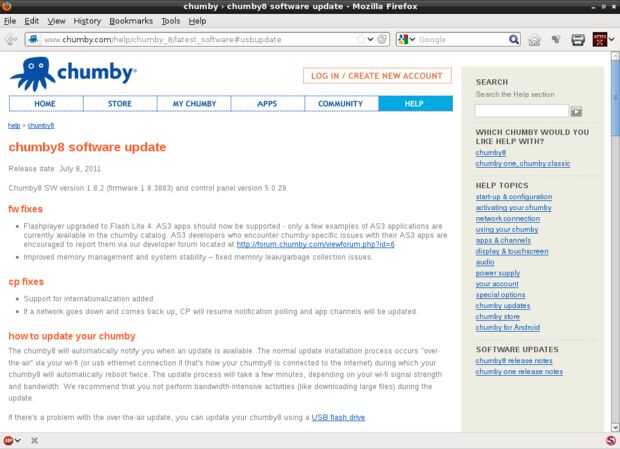Screen dimensions: 620x449
Task: Open 'special options' help topic
Action: click(500, 295)
